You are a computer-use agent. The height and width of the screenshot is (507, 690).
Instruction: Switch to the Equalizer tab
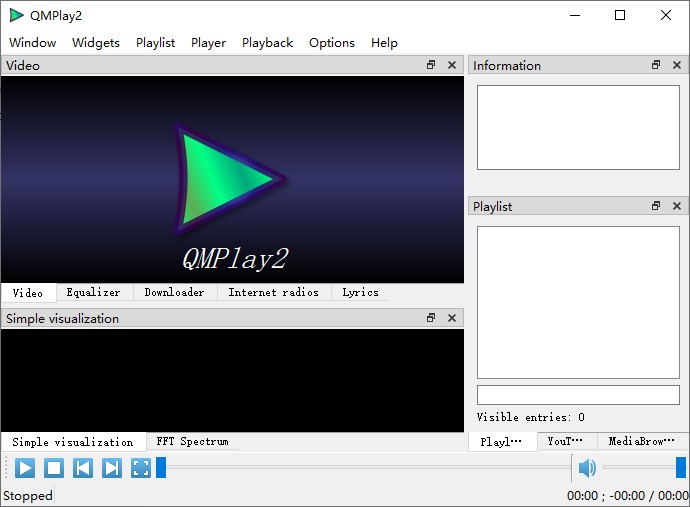(x=93, y=293)
